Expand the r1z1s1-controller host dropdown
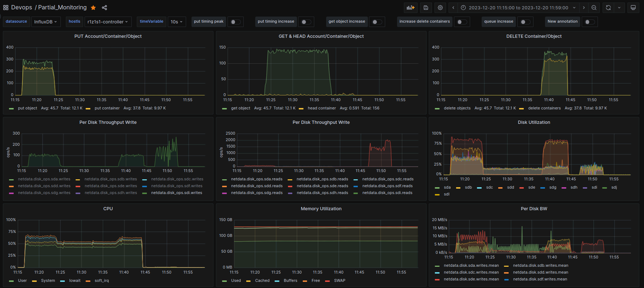Viewport: 644px width, 288px height. pyautogui.click(x=108, y=22)
